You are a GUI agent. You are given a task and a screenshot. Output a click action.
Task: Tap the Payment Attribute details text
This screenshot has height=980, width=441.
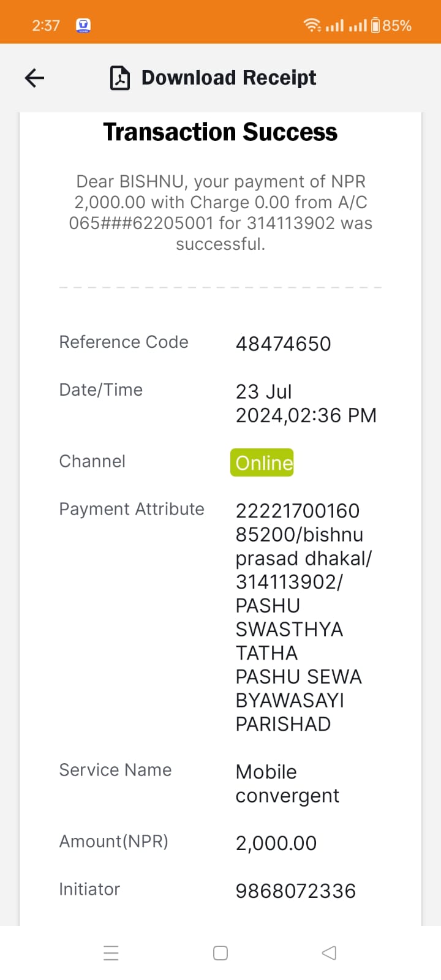point(304,617)
